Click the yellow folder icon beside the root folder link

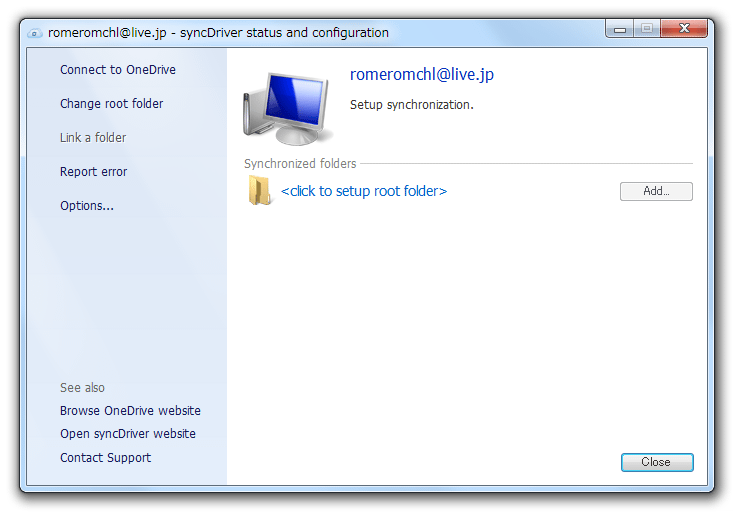260,191
